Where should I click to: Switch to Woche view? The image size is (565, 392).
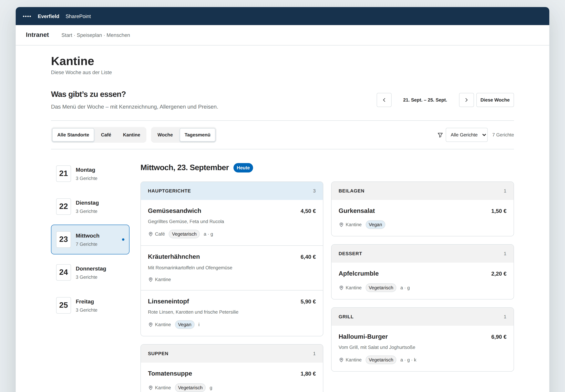(x=165, y=135)
